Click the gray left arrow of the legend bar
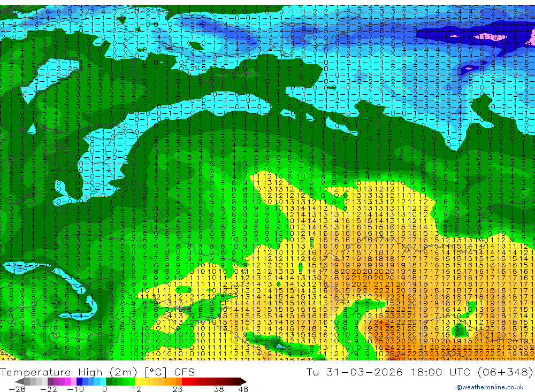This screenshot has width=535, height=392. point(19,382)
